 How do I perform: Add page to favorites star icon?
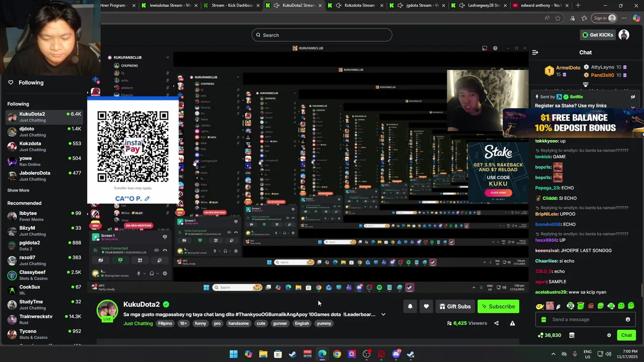[557, 18]
